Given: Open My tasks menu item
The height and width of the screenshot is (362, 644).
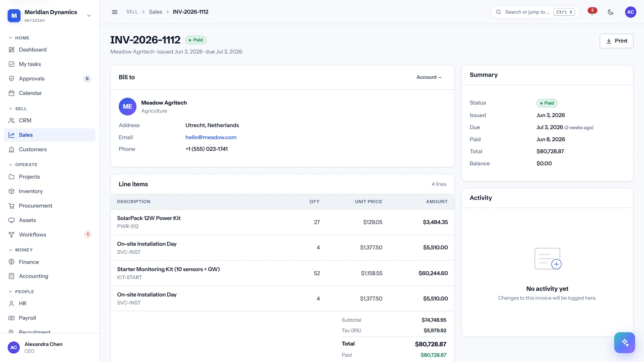Looking at the screenshot, I should click(50, 64).
